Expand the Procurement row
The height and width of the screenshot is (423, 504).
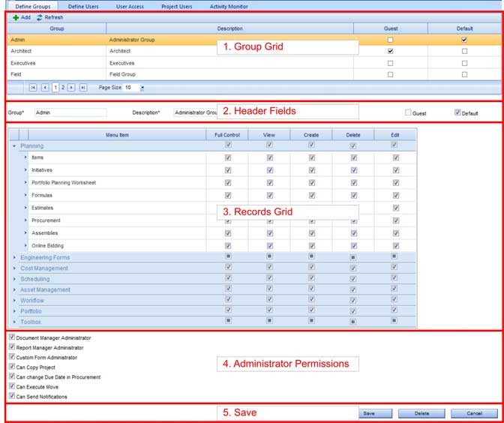click(25, 220)
